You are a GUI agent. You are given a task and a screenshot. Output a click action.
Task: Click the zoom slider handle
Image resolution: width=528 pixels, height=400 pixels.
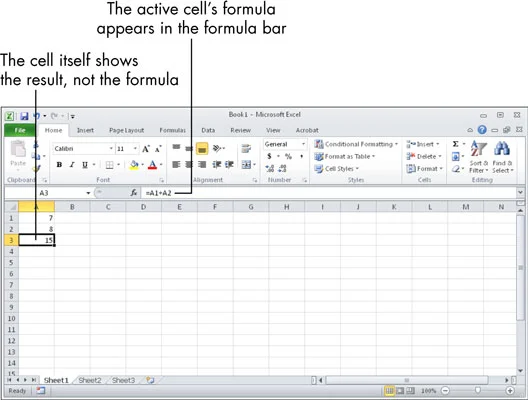pyautogui.click(x=477, y=390)
